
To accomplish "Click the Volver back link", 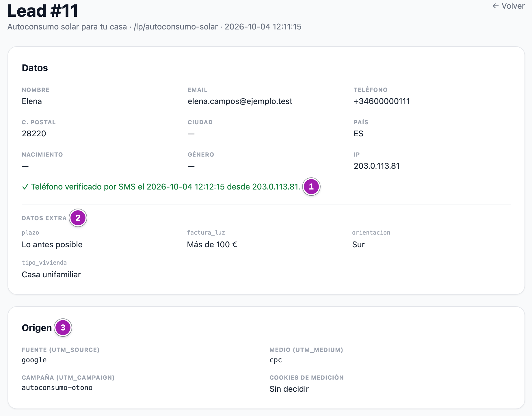I will 508,6.
